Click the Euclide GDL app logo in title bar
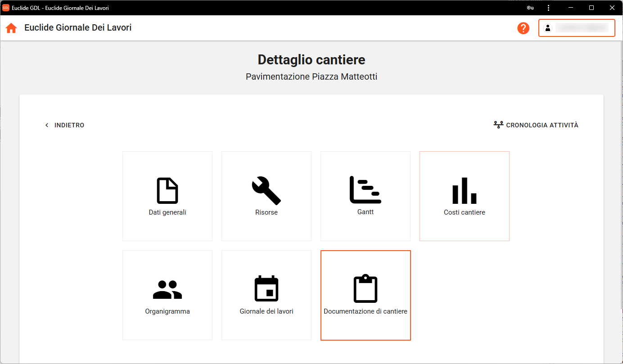 (x=6, y=8)
